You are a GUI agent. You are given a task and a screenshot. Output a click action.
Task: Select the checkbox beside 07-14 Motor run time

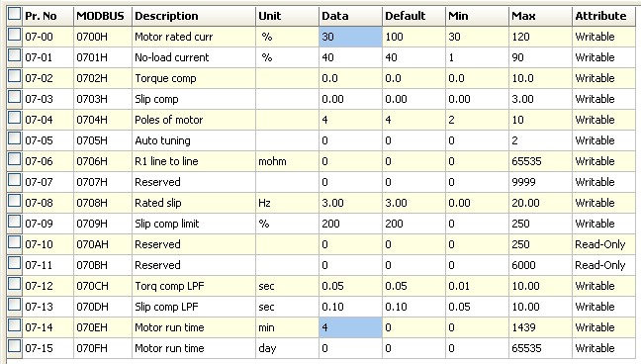point(14,325)
